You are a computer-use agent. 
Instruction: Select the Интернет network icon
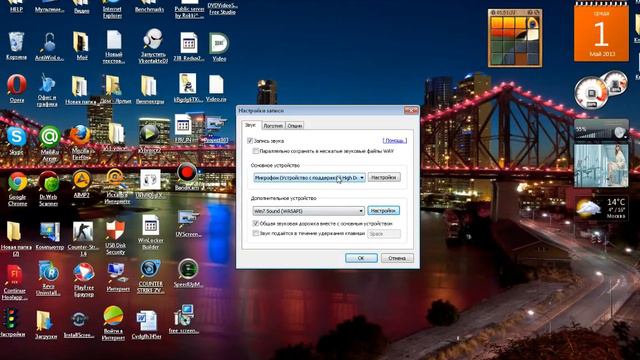pyautogui.click(x=118, y=278)
